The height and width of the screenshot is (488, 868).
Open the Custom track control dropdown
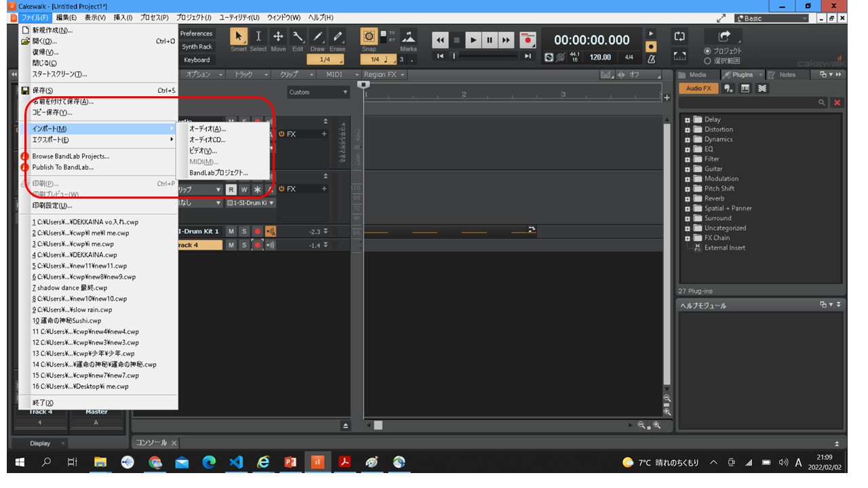(317, 92)
